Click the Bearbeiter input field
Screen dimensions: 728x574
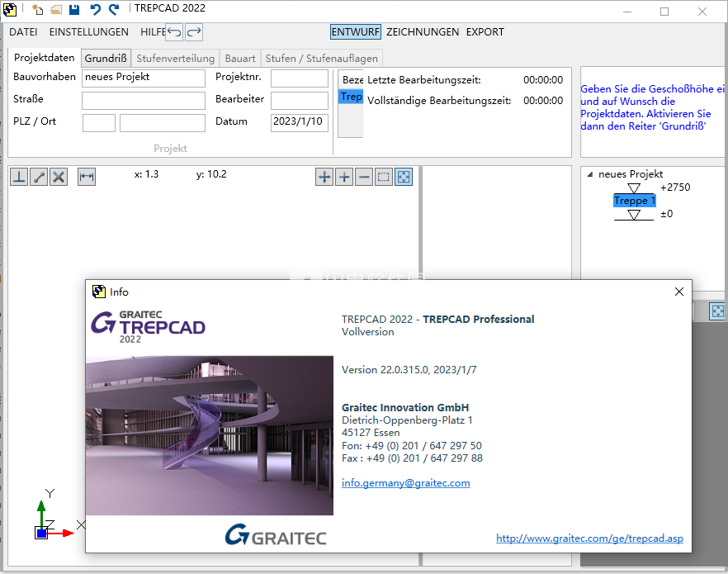coord(300,100)
